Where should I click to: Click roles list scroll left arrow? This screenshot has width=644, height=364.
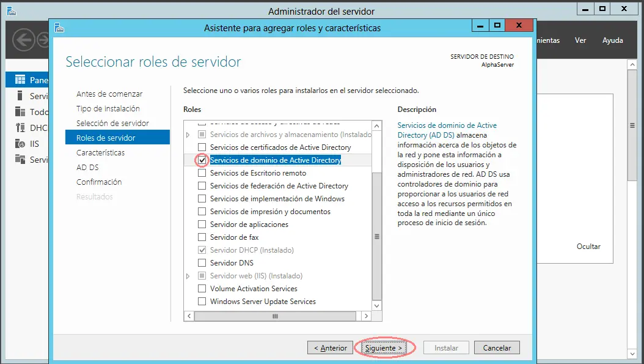(189, 316)
